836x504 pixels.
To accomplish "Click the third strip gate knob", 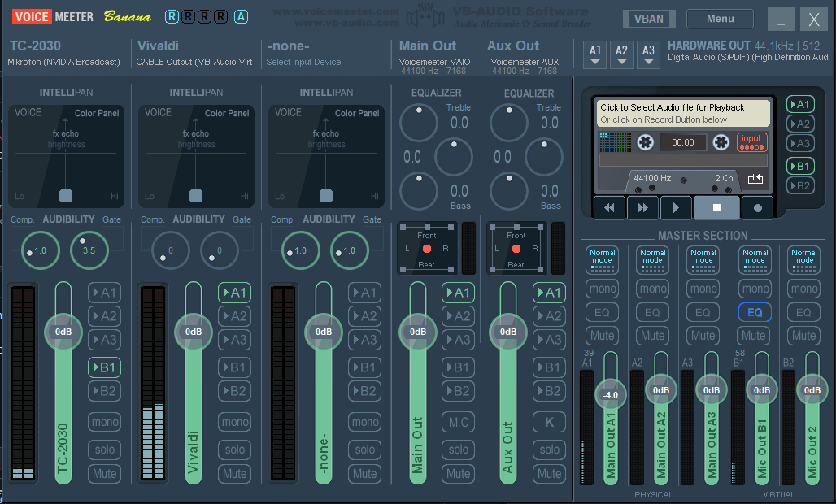I will 349,250.
